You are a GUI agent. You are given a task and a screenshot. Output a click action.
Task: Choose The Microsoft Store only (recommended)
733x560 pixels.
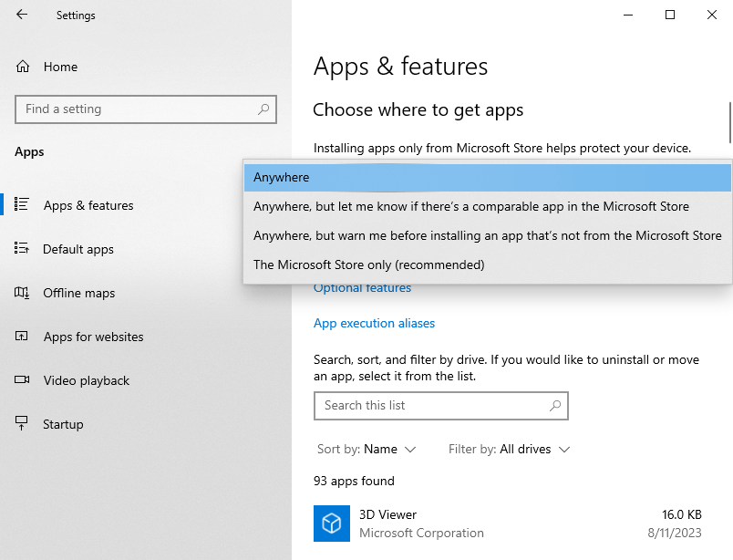click(368, 265)
